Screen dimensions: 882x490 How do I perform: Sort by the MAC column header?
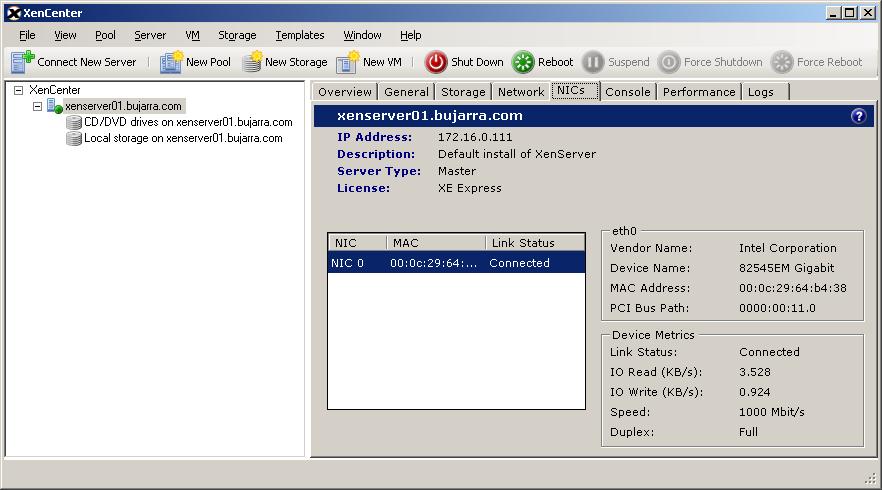pos(436,242)
